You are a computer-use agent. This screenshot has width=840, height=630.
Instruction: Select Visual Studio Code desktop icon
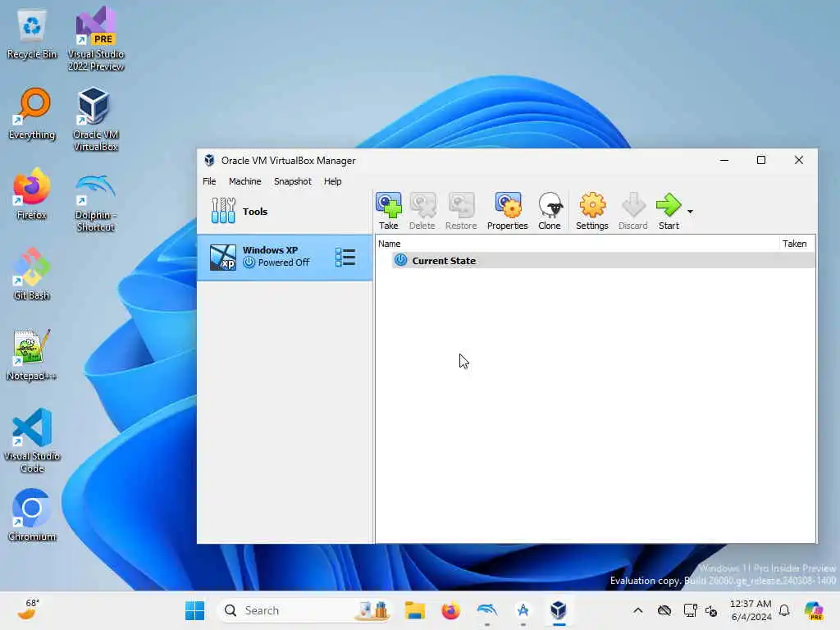coord(32,441)
